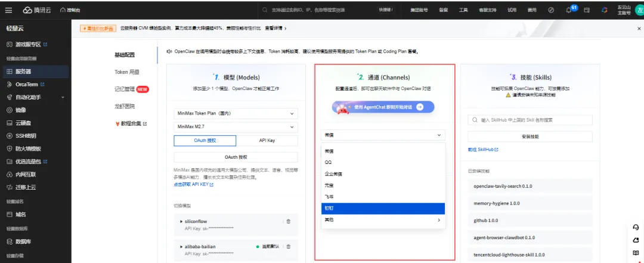Click the 数据库 sidebar icon
The width and height of the screenshot is (644, 263).
(10, 241)
